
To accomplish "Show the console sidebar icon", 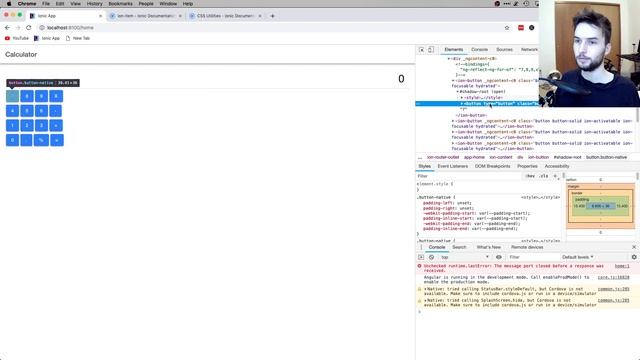I will tap(421, 257).
